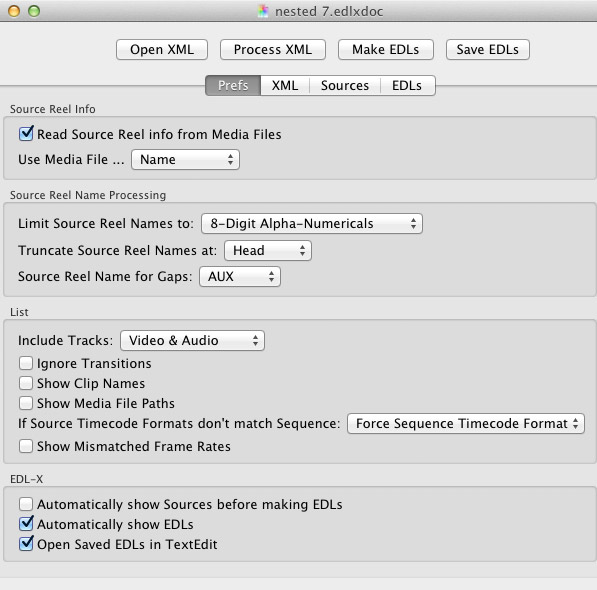This screenshot has height=590, width=597.
Task: Click the Make EDLs button
Action: tap(385, 49)
